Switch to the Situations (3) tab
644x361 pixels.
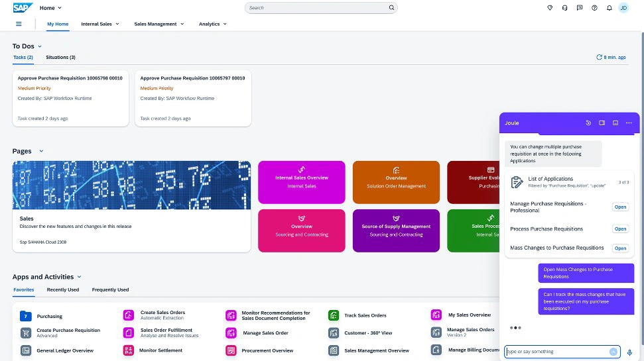(60, 58)
